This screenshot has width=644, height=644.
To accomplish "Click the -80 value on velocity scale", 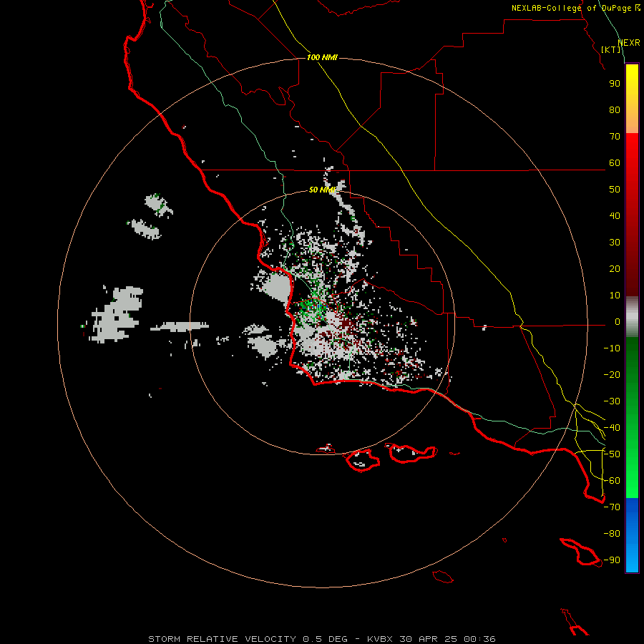I will coord(612,534).
